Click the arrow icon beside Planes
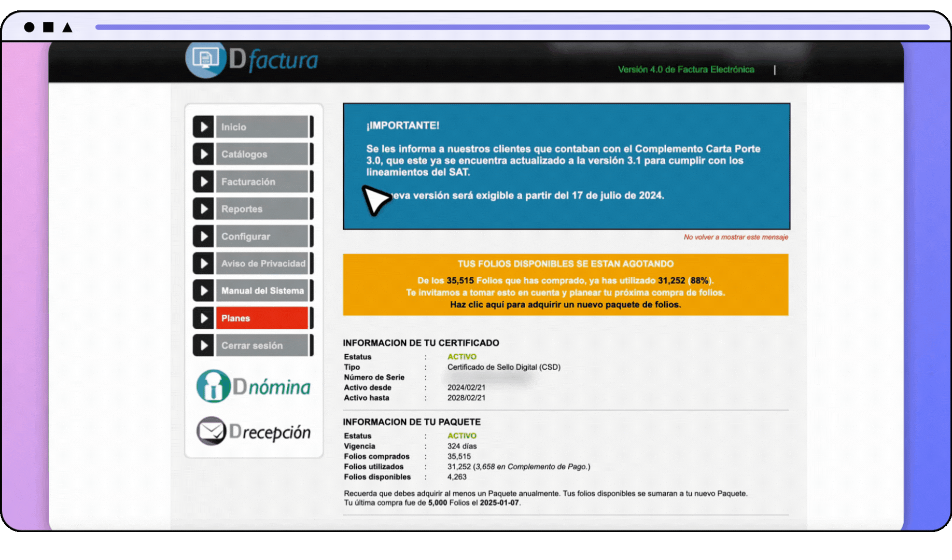Screen dimensions: 952x560 [203, 318]
